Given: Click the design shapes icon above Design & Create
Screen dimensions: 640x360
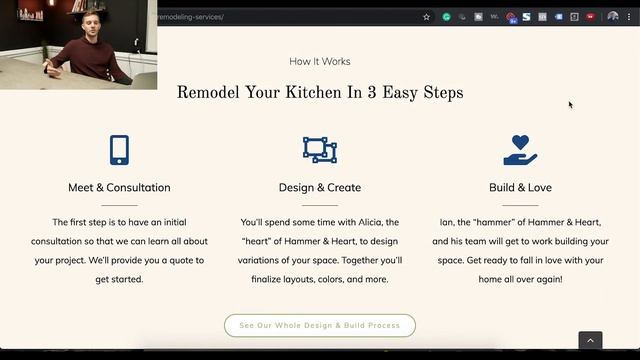Looking at the screenshot, I should tap(320, 150).
